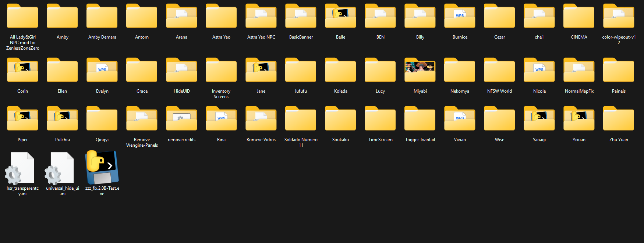This screenshot has width=644, height=243.
Task: Select the Zhu Yuan folder
Action: (619, 119)
